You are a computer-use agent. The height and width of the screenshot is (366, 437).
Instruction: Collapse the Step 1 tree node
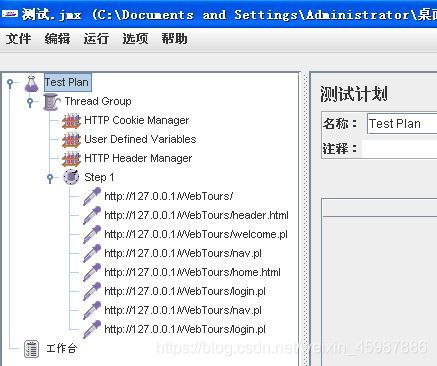tap(50, 178)
